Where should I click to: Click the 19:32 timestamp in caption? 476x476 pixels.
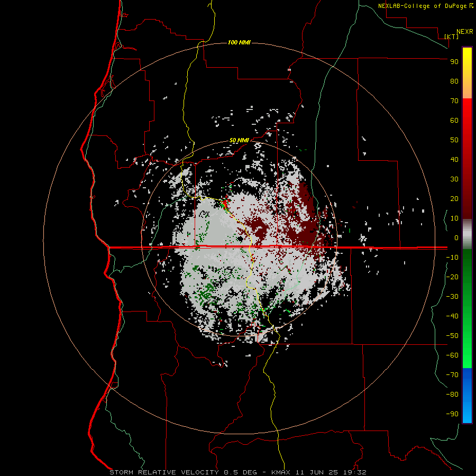pyautogui.click(x=355, y=472)
